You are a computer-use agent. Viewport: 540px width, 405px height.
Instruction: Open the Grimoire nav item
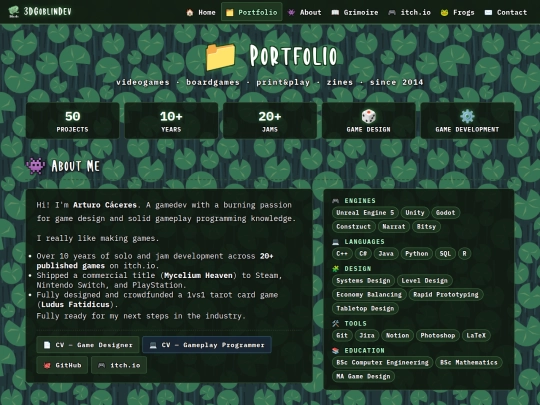tap(355, 12)
